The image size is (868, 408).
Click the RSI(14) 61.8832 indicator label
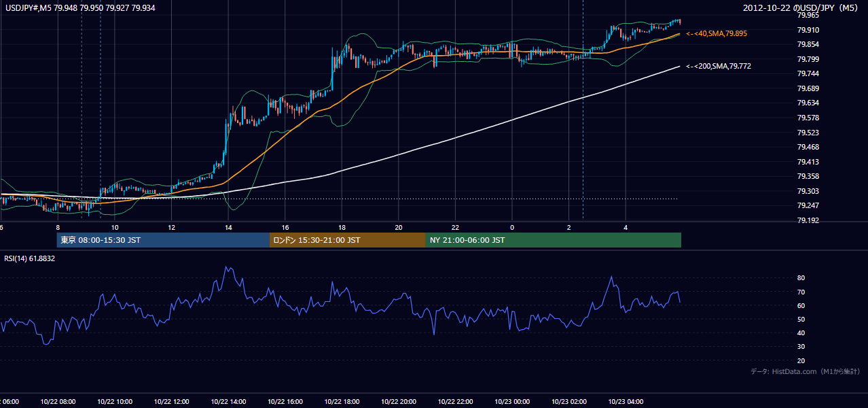point(30,258)
